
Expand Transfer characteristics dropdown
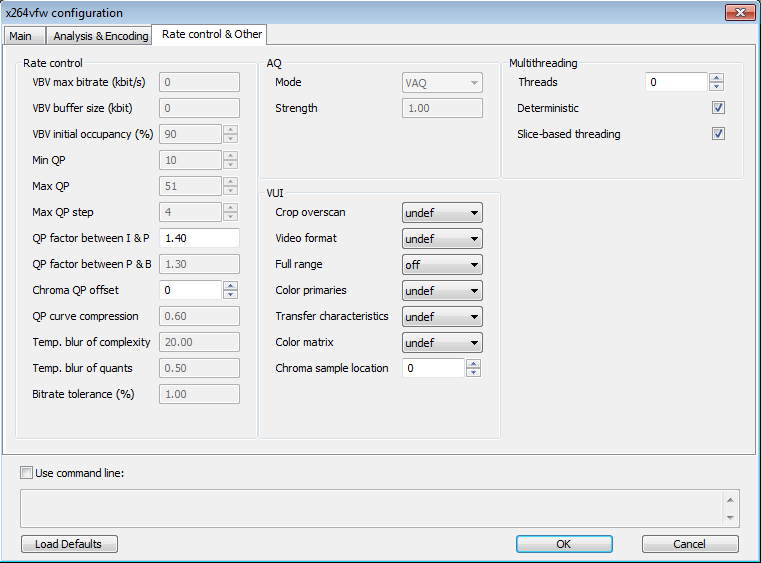tap(442, 316)
